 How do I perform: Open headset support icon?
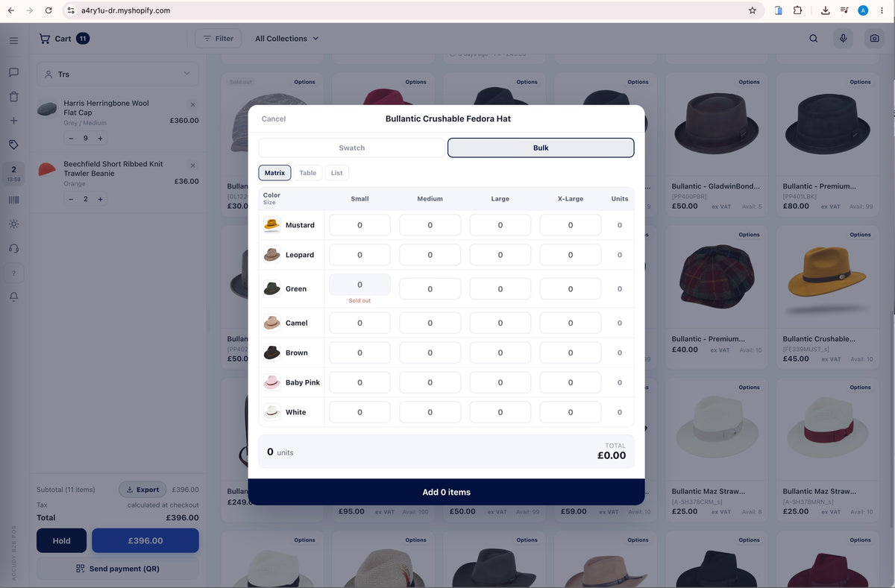coord(13,248)
